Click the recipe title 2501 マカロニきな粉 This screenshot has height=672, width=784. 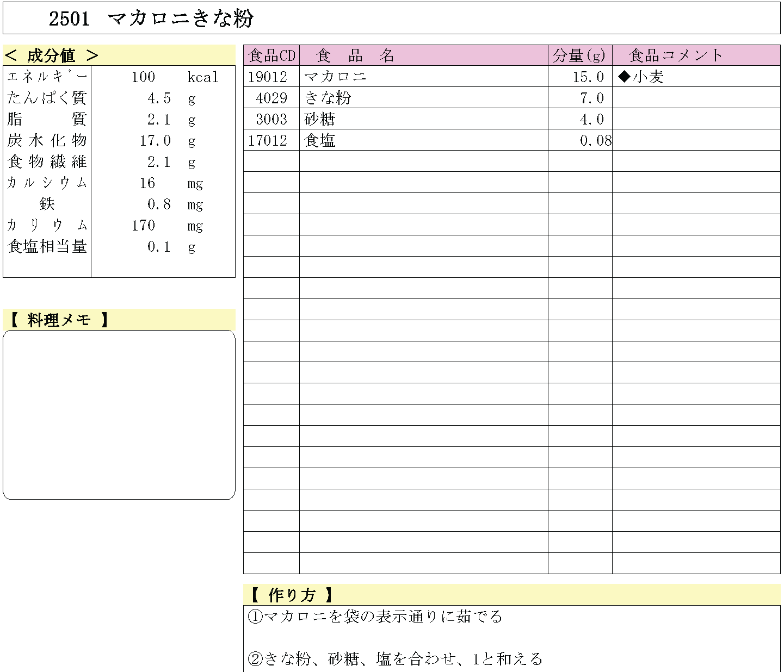coord(151,19)
